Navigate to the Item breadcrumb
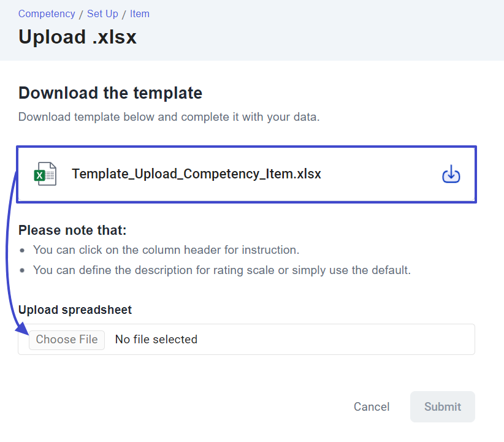This screenshot has height=442, width=504. [x=140, y=13]
